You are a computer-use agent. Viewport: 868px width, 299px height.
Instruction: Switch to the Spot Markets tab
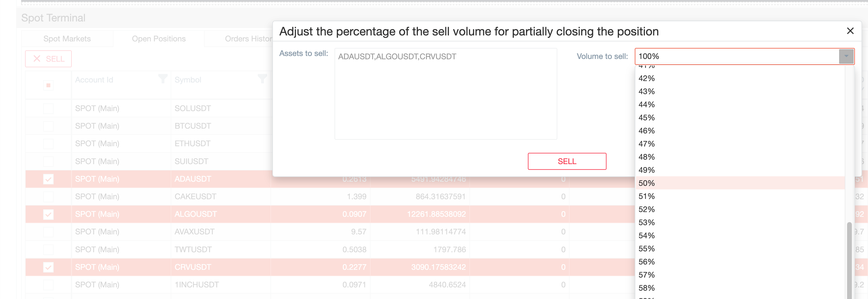[67, 38]
